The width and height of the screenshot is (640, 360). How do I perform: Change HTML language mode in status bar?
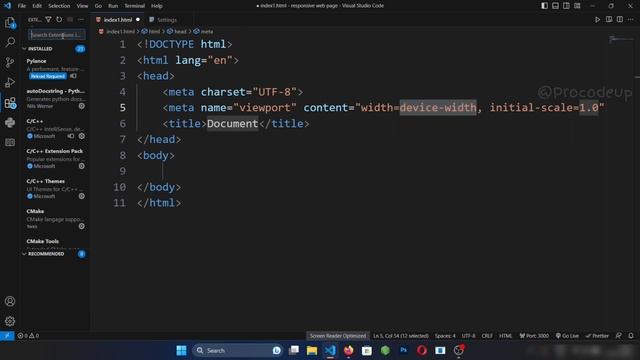click(505, 336)
